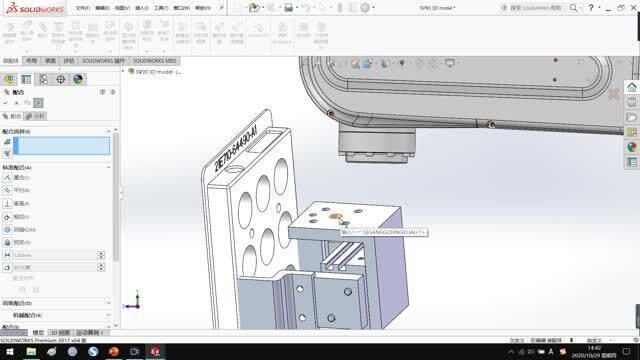Collapse the 标准配合 section
640x360 pixels.
tap(108, 167)
